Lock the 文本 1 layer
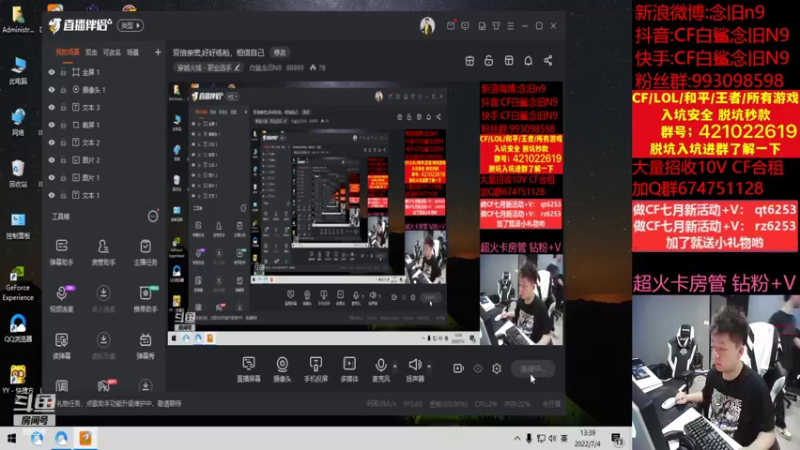800x450 pixels. (63, 195)
